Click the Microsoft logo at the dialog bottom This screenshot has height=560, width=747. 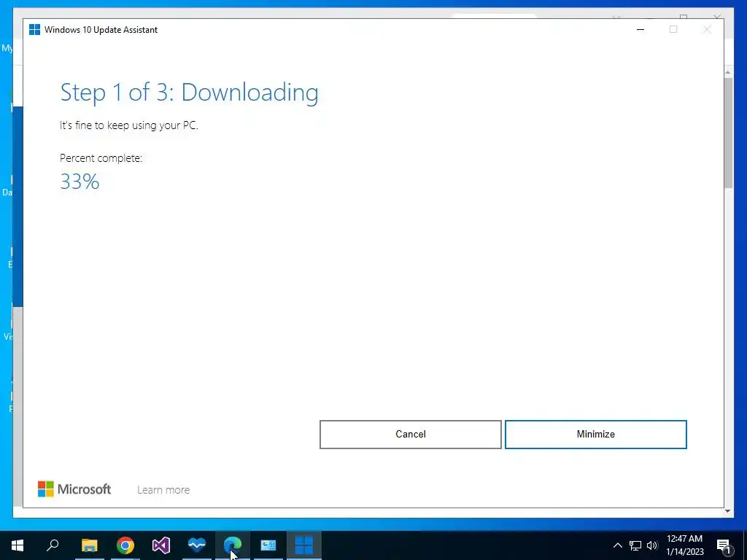[74, 489]
